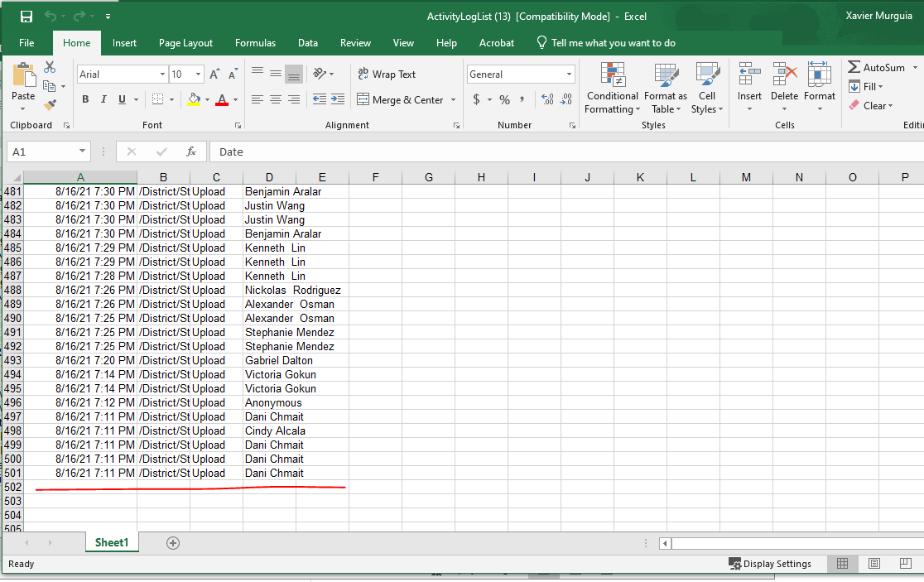
Task: Expand the font name Arial dropdown
Action: [162, 75]
